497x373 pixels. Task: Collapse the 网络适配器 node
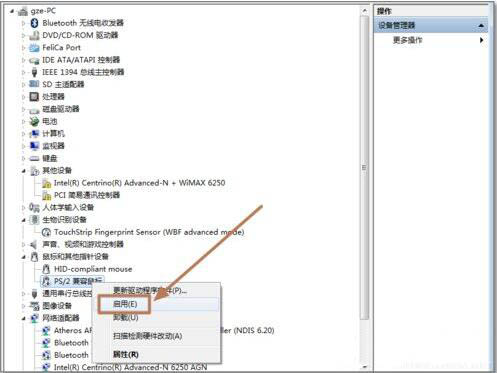24,318
